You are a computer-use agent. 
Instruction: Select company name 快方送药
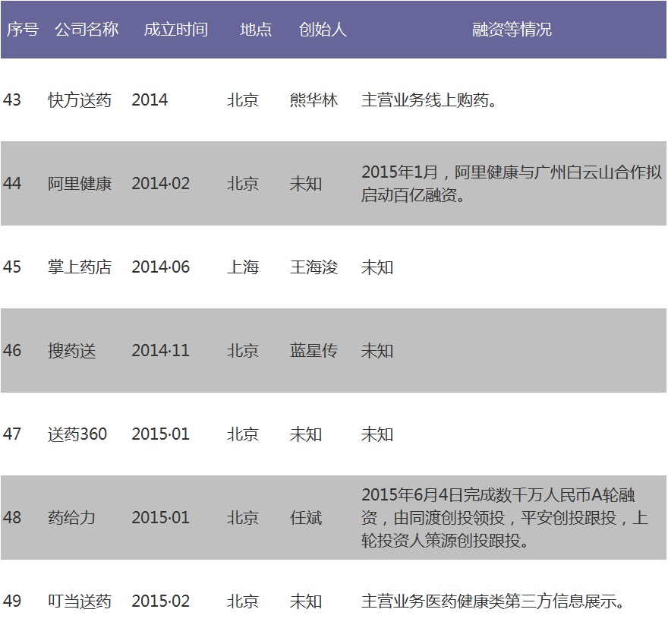pyautogui.click(x=80, y=100)
